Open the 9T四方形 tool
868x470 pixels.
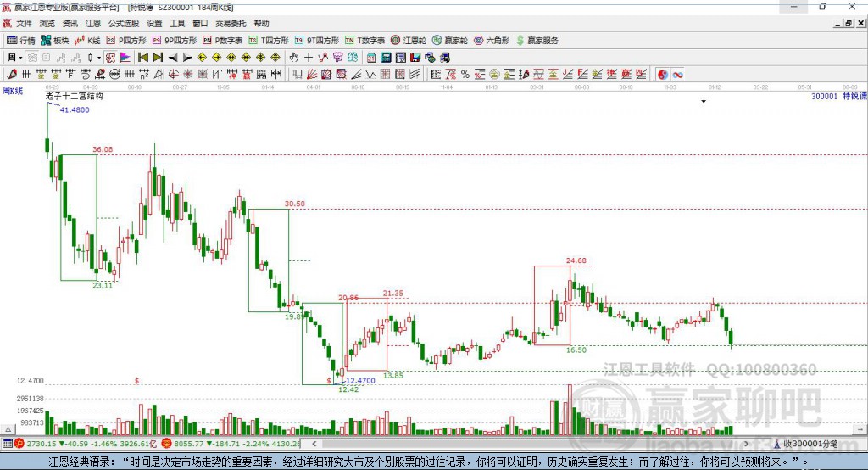[x=317, y=41]
